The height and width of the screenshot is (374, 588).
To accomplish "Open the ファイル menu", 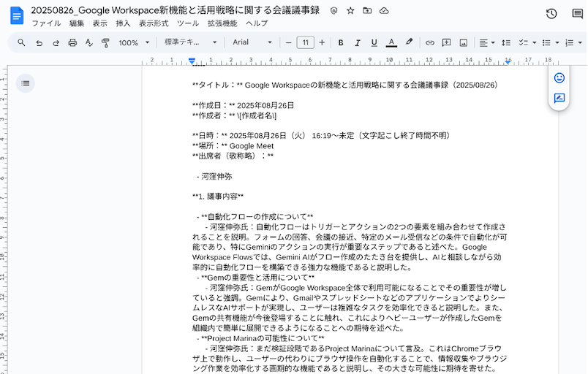I will [46, 23].
